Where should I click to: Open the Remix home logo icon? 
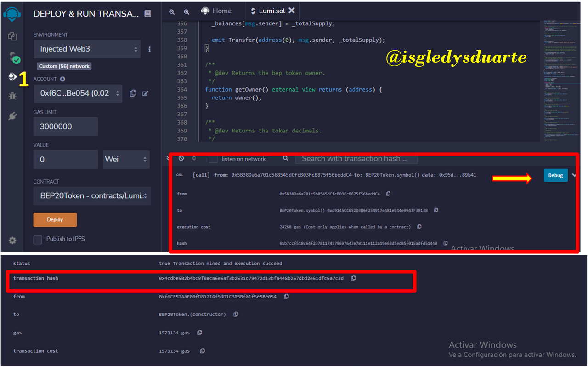coord(12,13)
